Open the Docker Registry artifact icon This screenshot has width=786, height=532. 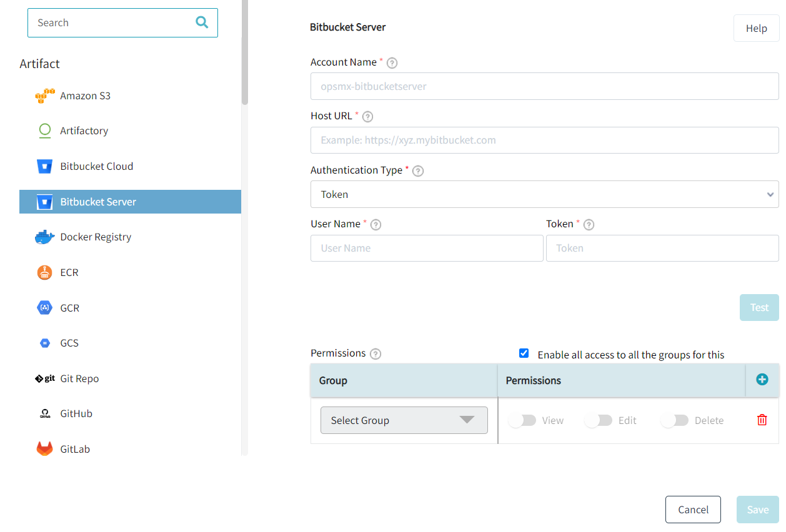[44, 237]
